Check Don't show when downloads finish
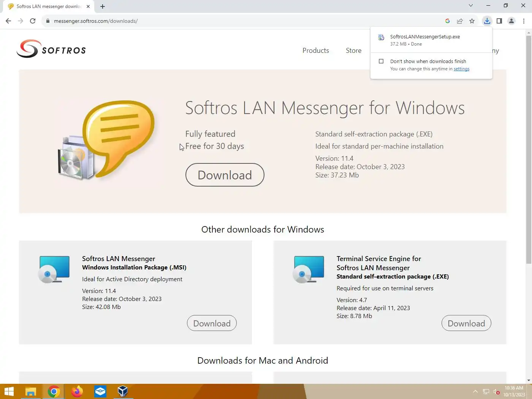Image resolution: width=532 pixels, height=399 pixels. tap(381, 61)
